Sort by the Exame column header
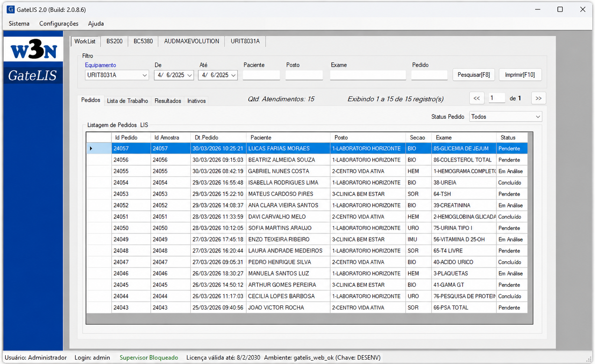Screen dimensions: 595x364 coord(464,137)
